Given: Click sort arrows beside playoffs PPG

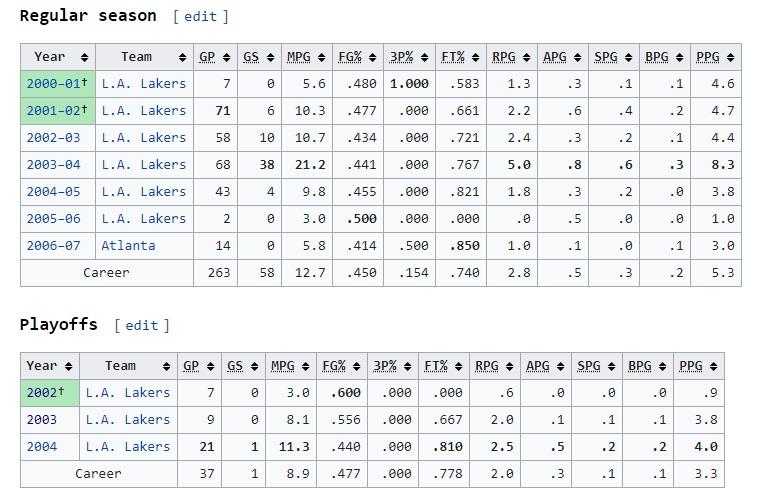Looking at the screenshot, I should click(x=713, y=366).
